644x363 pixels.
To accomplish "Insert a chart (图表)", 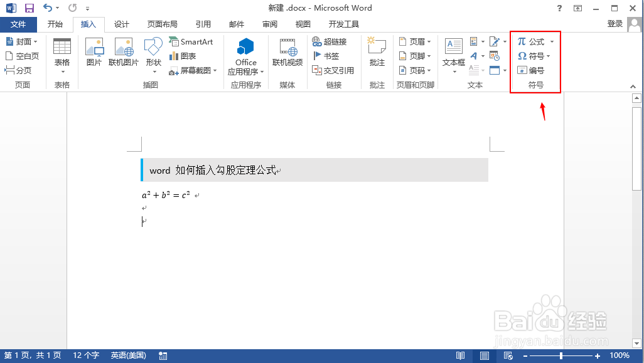I will tap(183, 56).
